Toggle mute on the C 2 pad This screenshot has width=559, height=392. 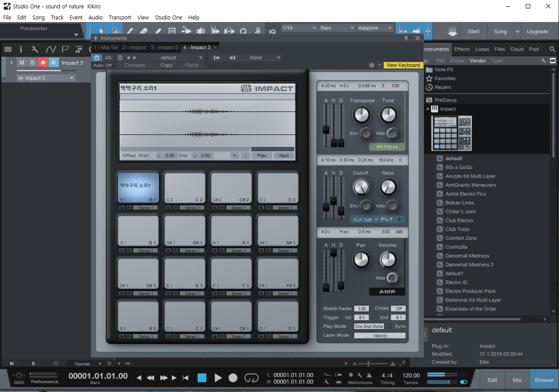pos(175,208)
